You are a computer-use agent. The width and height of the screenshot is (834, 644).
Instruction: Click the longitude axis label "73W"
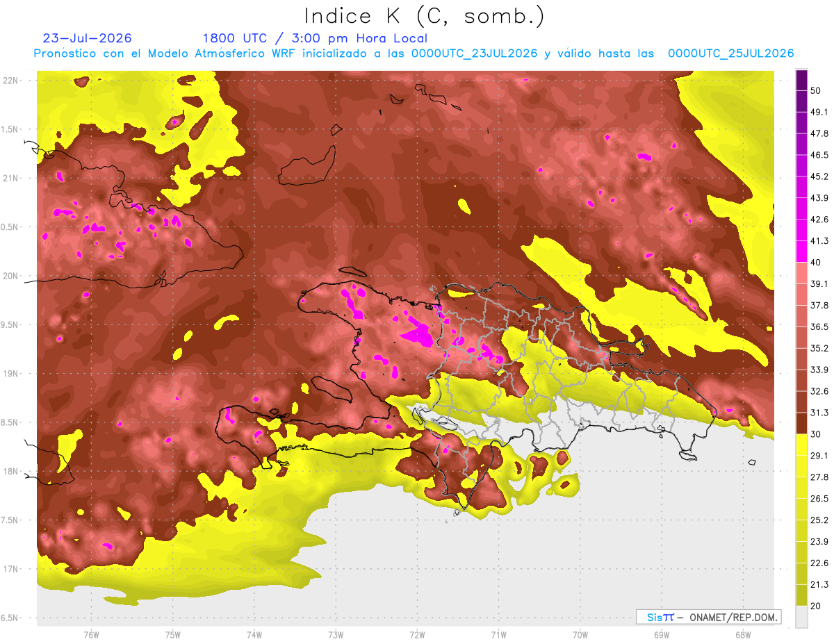[x=336, y=635]
